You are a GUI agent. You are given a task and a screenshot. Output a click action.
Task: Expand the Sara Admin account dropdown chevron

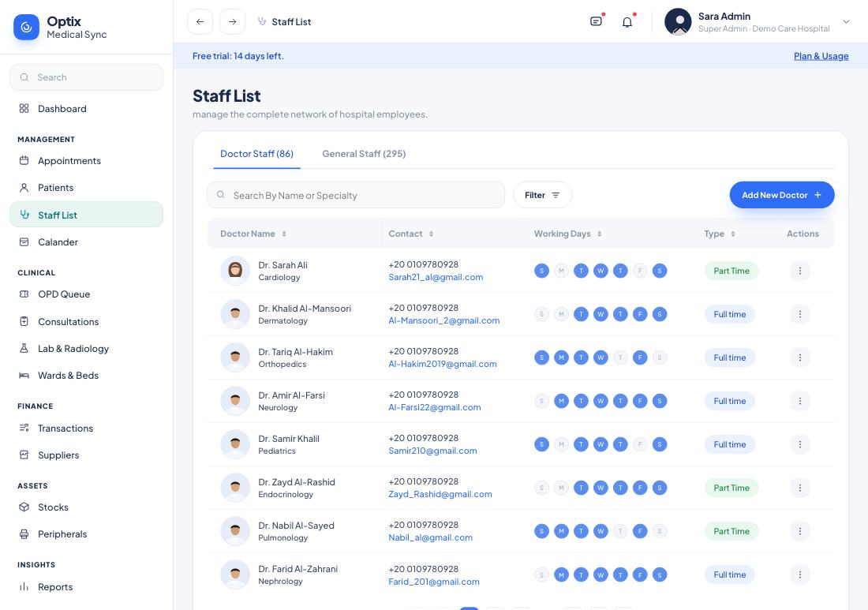(x=846, y=21)
